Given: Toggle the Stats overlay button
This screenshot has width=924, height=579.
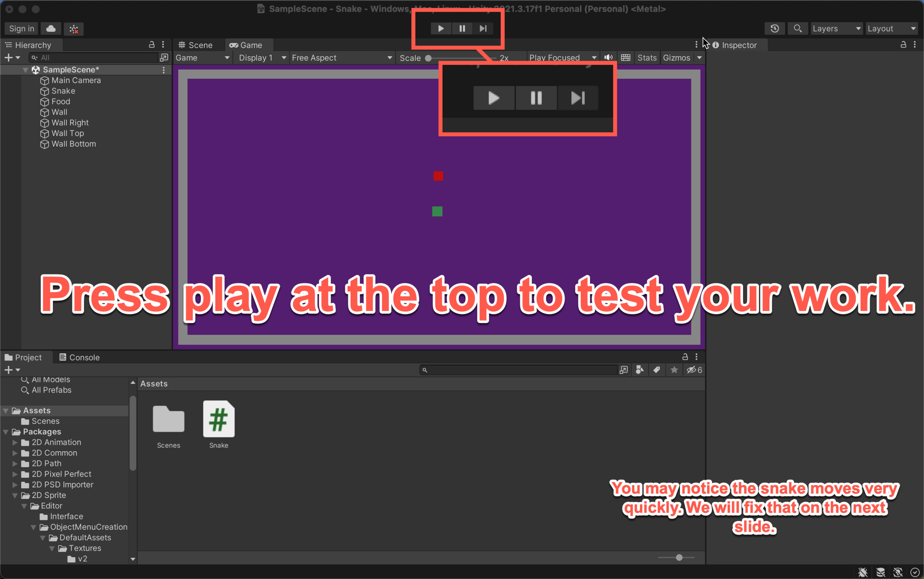Looking at the screenshot, I should (x=646, y=57).
